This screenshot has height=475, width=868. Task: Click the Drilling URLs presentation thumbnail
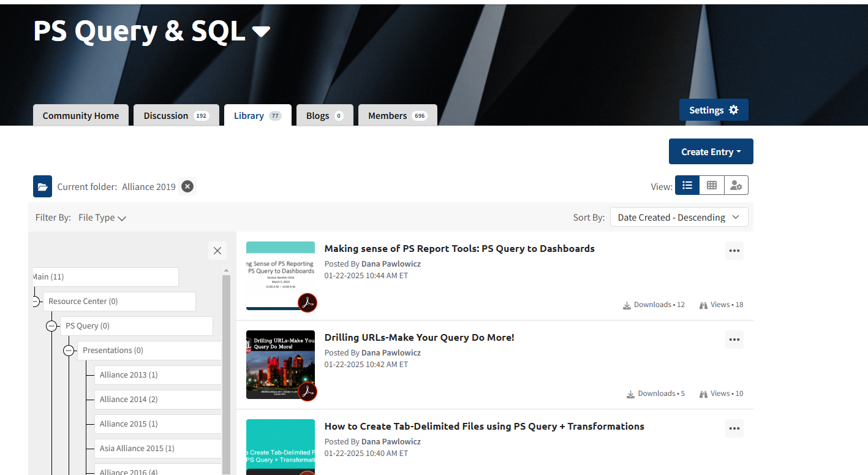tap(281, 365)
